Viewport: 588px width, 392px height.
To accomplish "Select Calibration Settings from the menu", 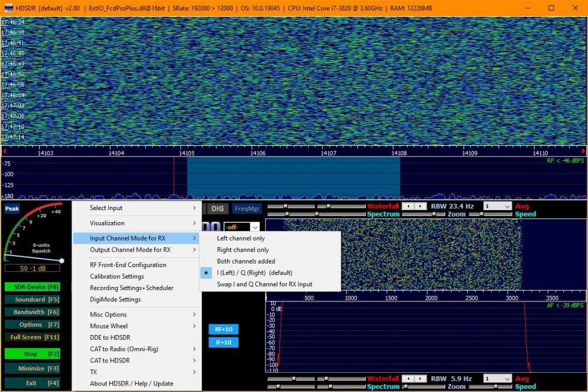I will click(117, 276).
